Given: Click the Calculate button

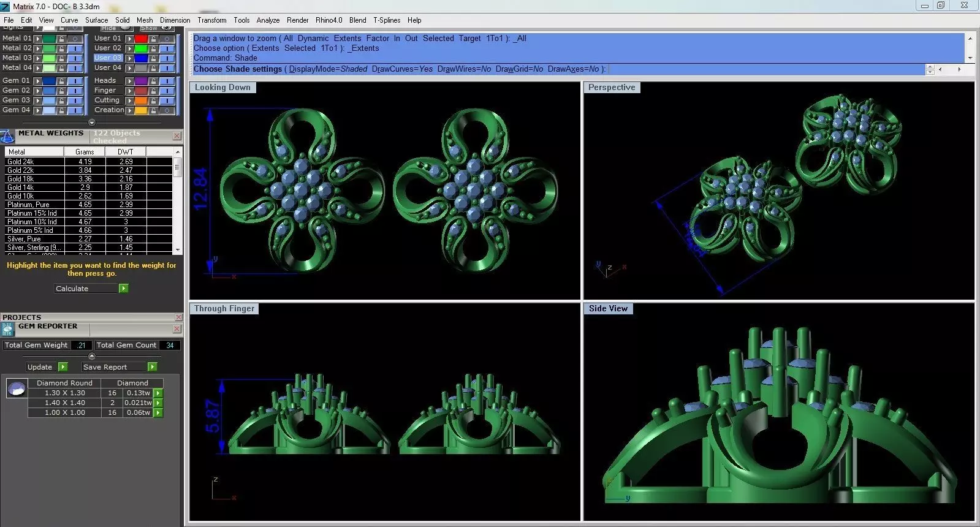Looking at the screenshot, I should click(x=86, y=288).
